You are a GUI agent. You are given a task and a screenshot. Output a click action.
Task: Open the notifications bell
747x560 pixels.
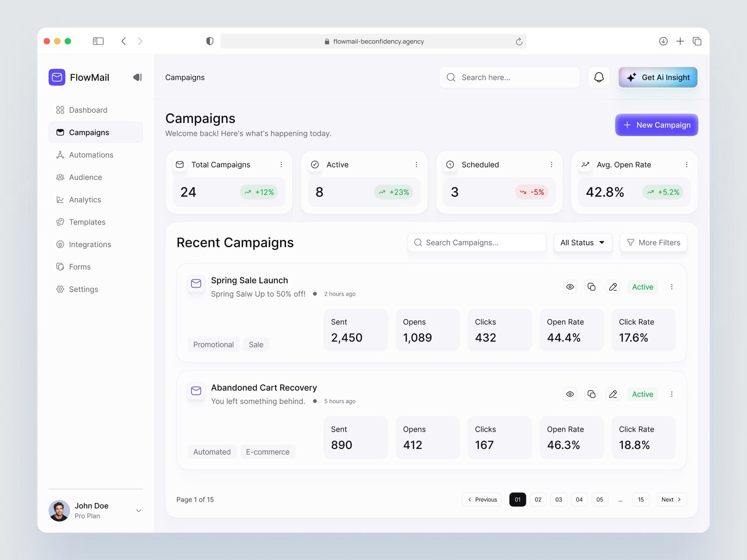[599, 77]
